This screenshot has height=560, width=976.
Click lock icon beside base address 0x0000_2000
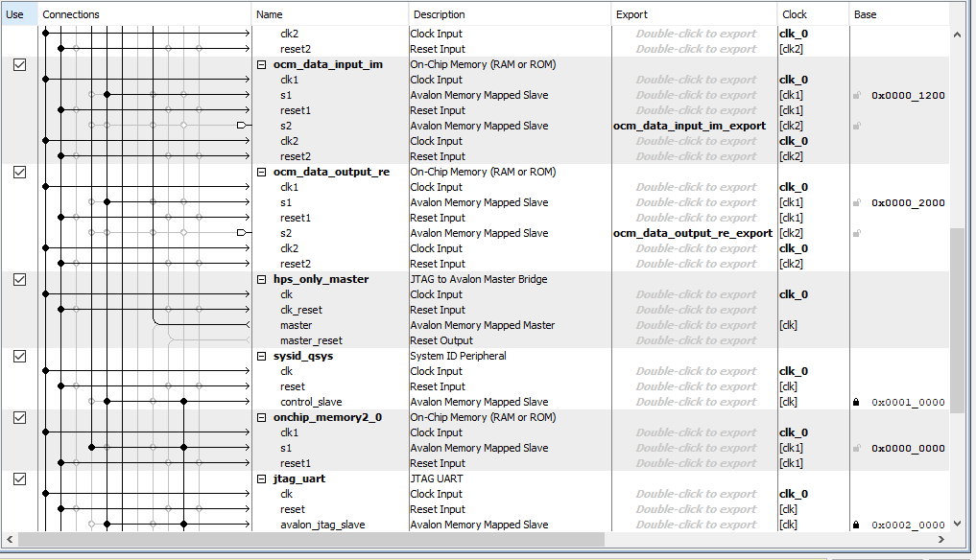tap(856, 203)
